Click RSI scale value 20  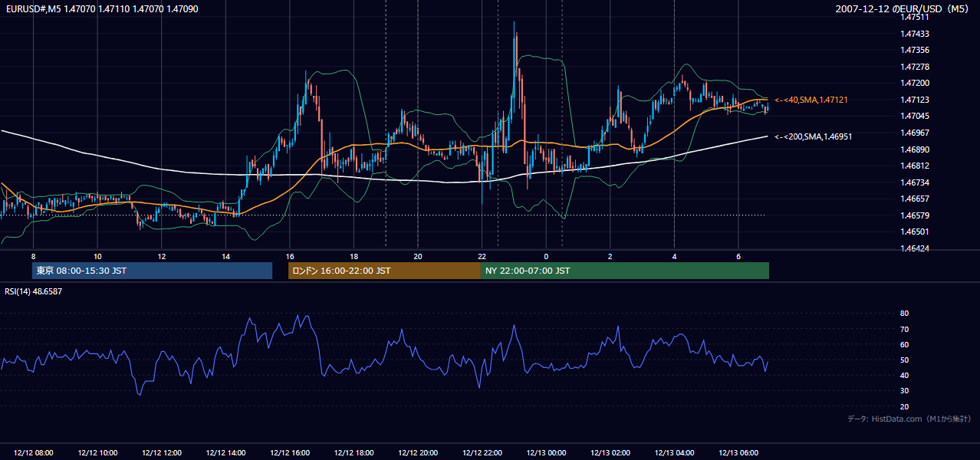click(905, 406)
